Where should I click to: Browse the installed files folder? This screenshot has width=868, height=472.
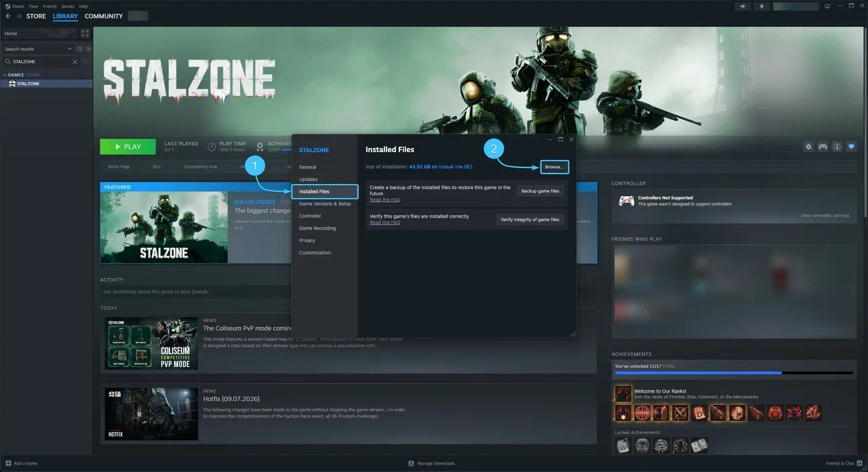tap(553, 167)
